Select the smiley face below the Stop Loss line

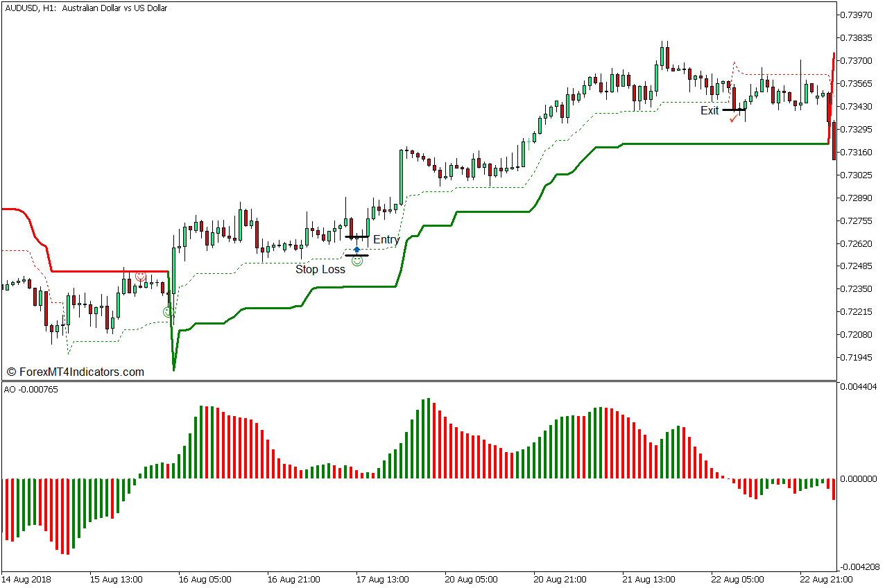coord(357,261)
